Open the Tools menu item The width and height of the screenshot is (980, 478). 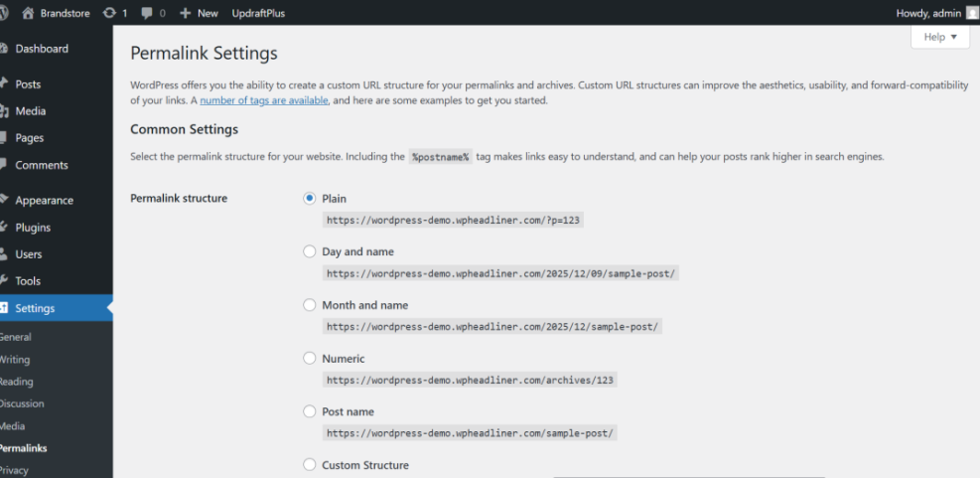pyautogui.click(x=28, y=281)
